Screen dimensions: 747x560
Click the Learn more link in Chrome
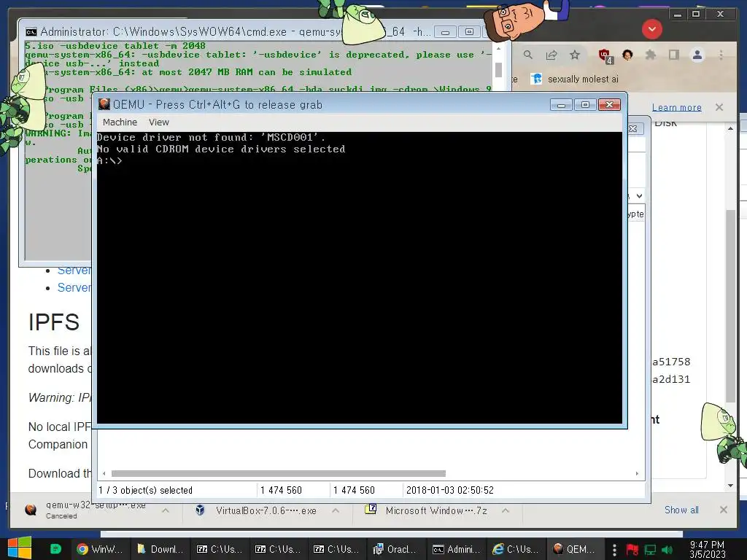coord(676,108)
